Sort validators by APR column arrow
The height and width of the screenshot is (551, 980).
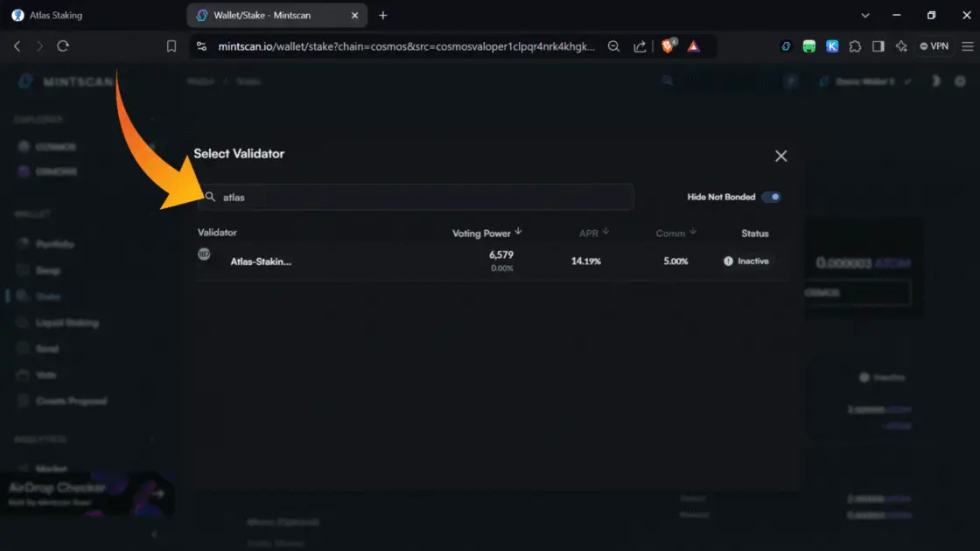pos(605,233)
